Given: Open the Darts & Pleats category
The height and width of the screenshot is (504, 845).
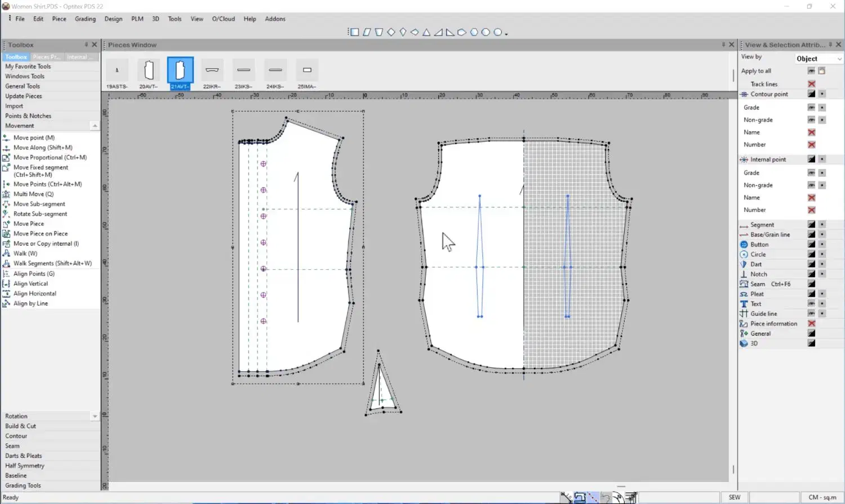Looking at the screenshot, I should pos(23,456).
